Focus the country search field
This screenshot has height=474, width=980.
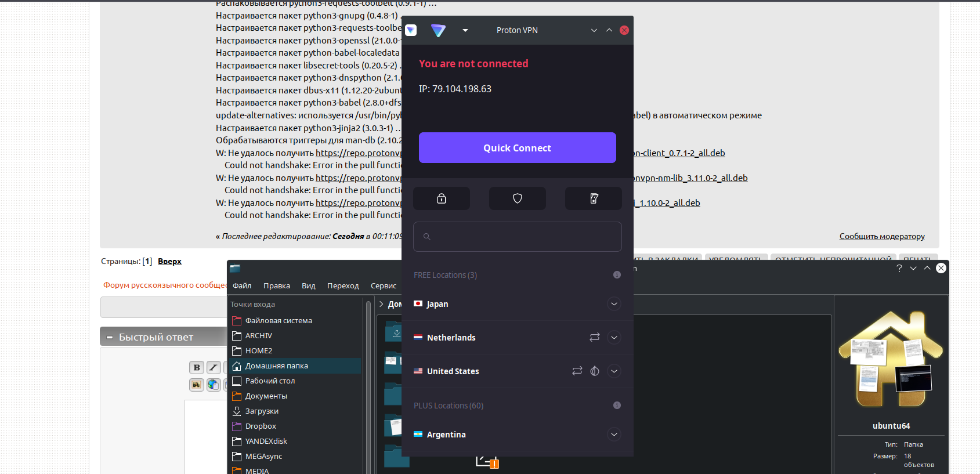click(x=518, y=237)
